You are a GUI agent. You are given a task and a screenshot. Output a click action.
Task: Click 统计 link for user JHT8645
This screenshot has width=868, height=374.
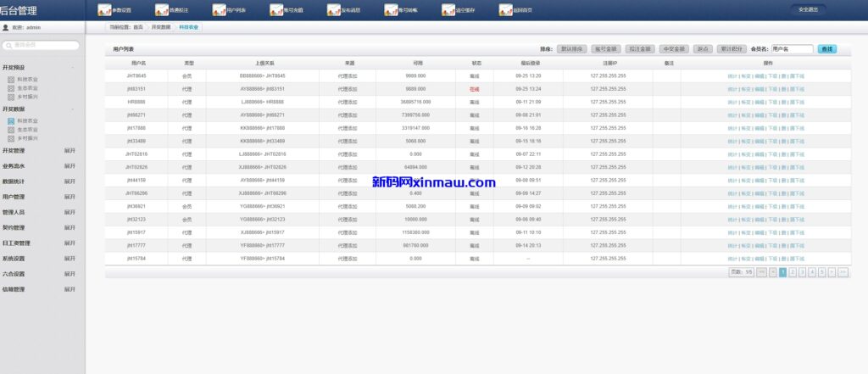tap(732, 76)
